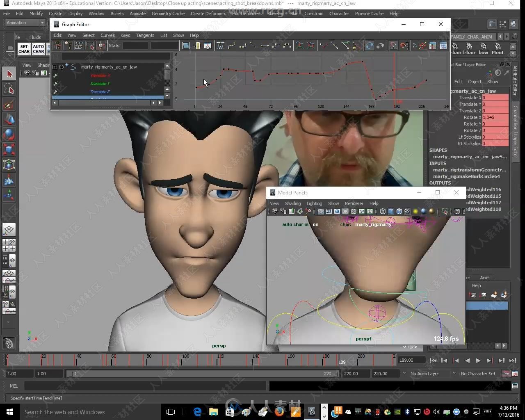Toggle grid display icon in Model Panel5

(321, 212)
